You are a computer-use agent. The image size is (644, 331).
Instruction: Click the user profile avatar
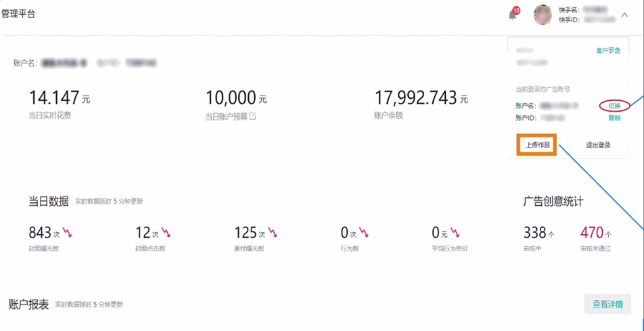(x=543, y=15)
